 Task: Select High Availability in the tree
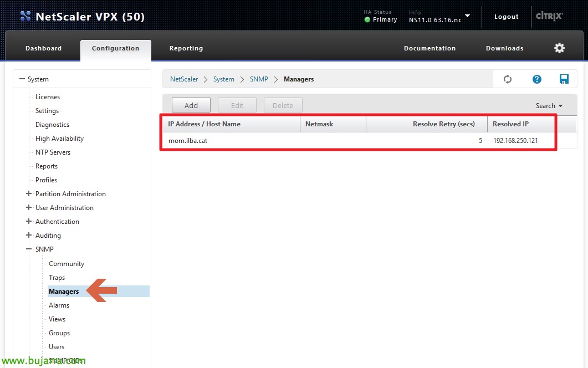coord(60,139)
